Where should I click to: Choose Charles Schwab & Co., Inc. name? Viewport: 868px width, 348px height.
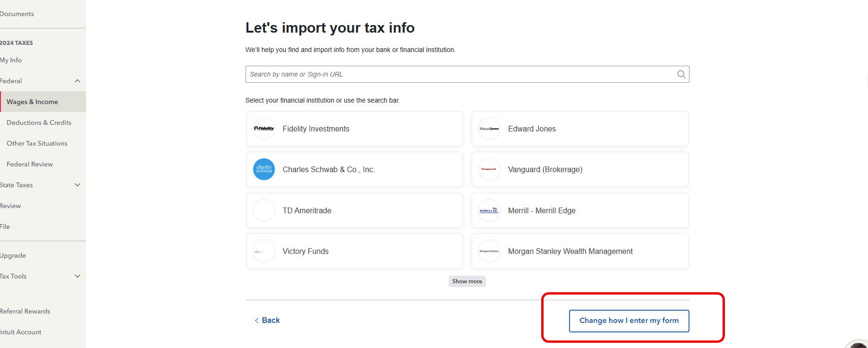point(329,169)
